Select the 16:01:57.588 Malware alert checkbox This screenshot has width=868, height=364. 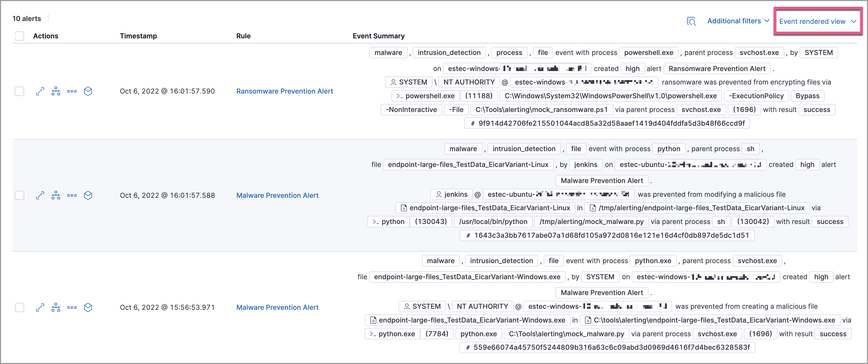19,195
